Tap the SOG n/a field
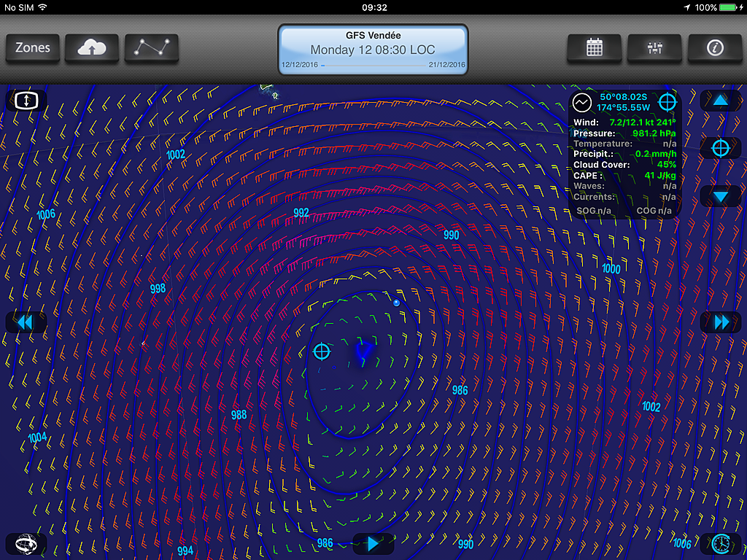This screenshot has height=560, width=747. [594, 211]
